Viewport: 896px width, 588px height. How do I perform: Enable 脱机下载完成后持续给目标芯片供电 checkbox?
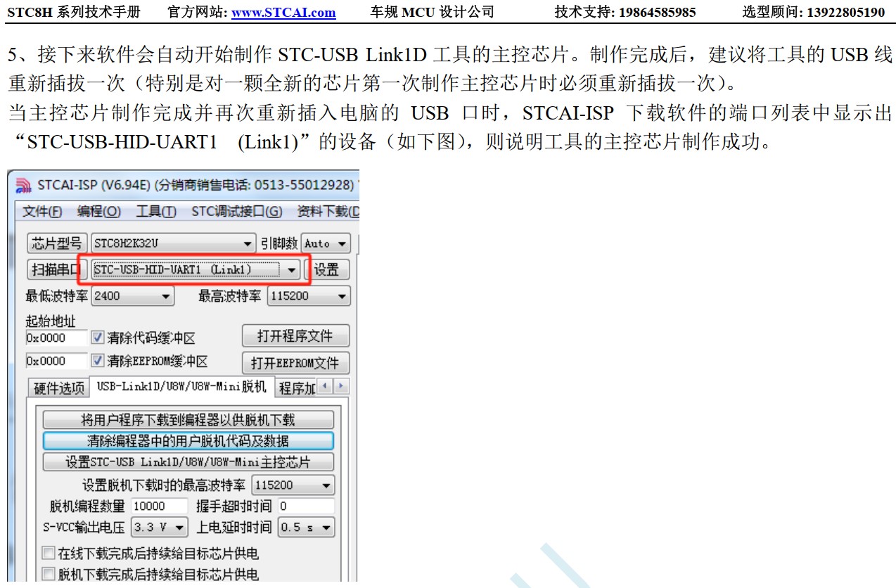click(x=48, y=575)
